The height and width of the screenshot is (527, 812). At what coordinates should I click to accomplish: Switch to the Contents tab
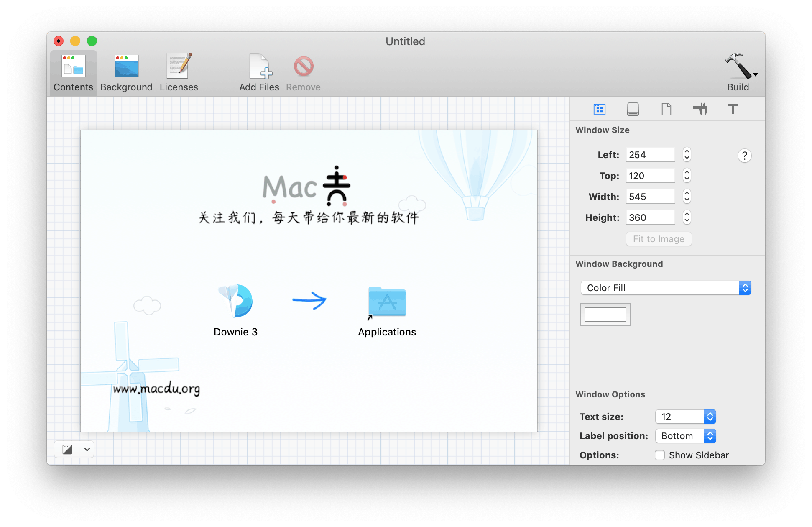(73, 73)
